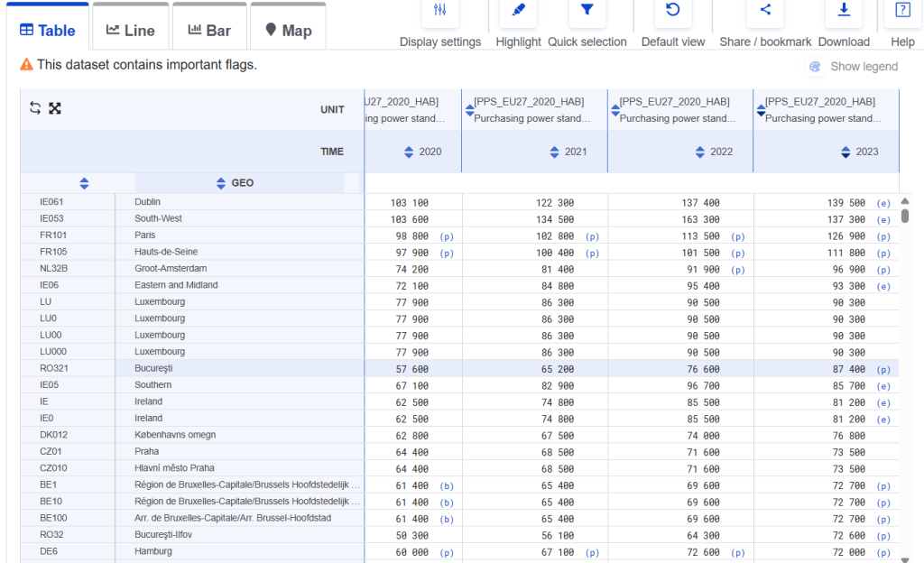Switch to the Bar tab
This screenshot has width=924, height=563.
pos(209,30)
